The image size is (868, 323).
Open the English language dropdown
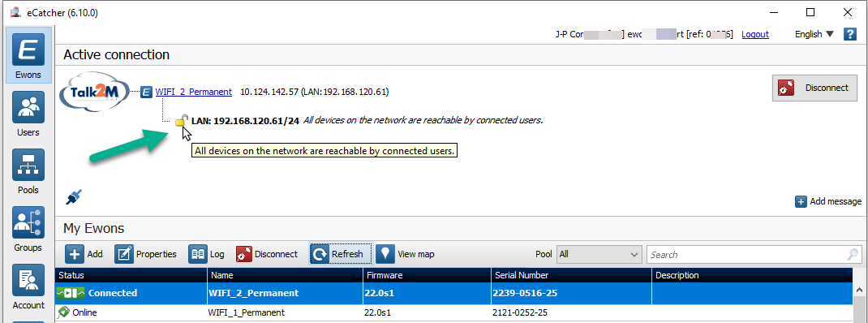[814, 34]
